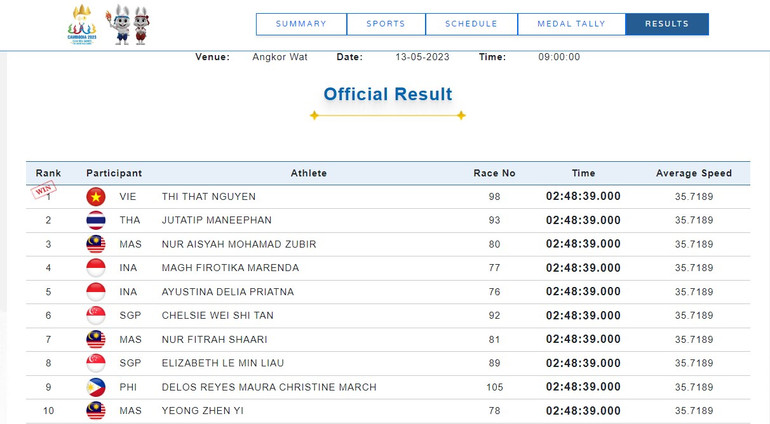Go to the Medal Tally tab
This screenshot has width=770, height=424.
[x=571, y=24]
